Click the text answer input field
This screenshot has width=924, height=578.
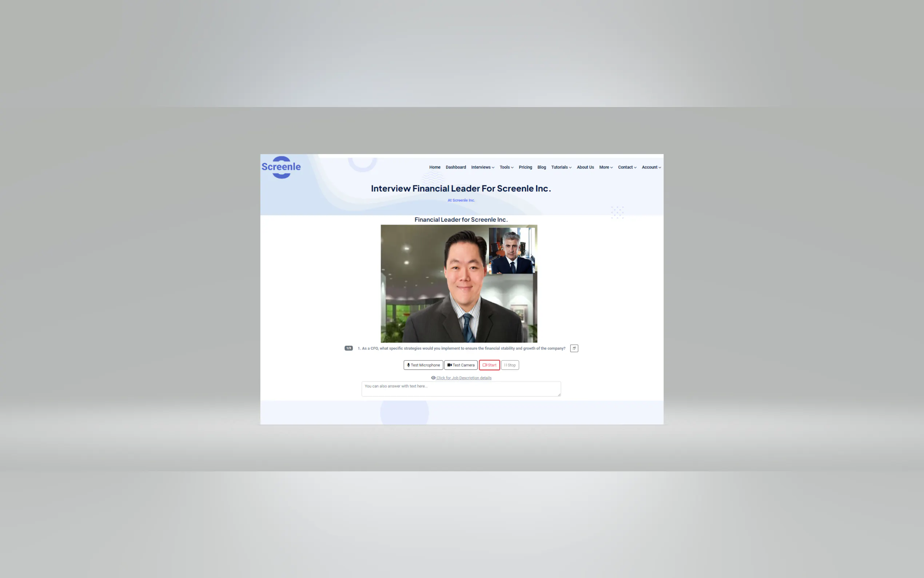461,389
